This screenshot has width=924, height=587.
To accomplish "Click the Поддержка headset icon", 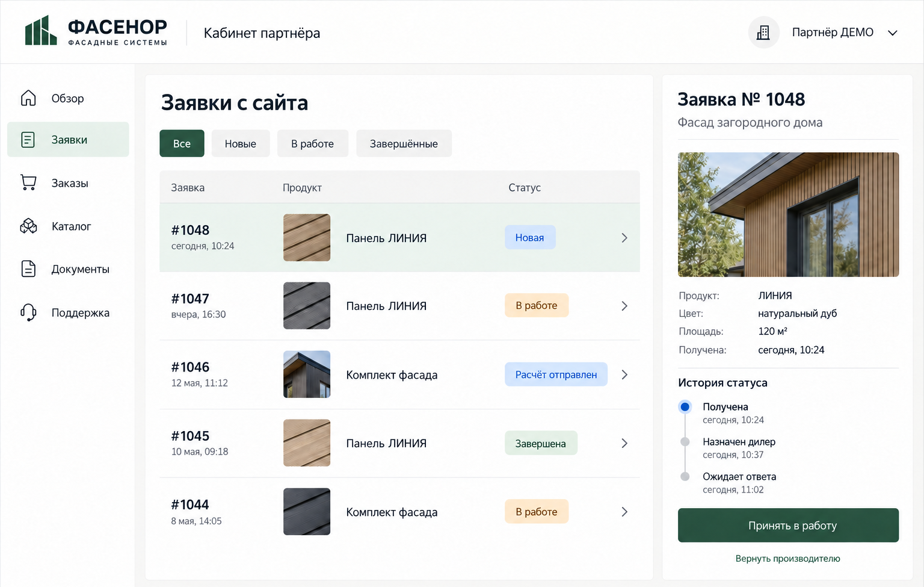I will [28, 312].
